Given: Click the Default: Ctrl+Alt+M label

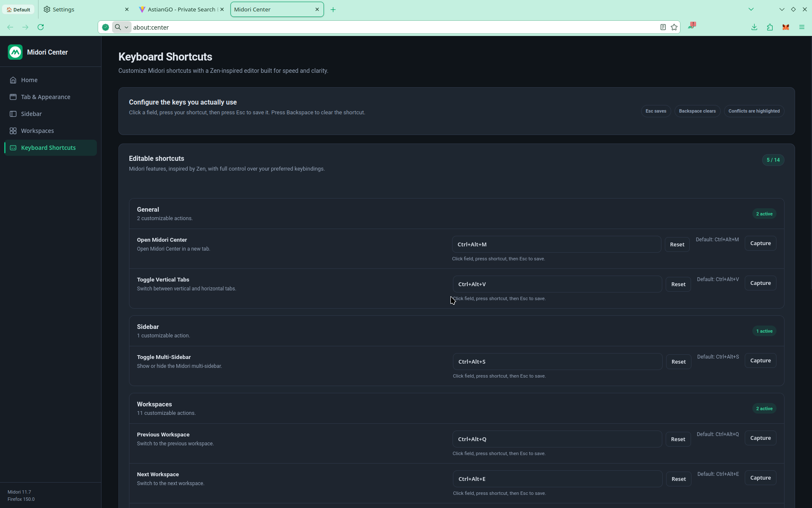Looking at the screenshot, I should 717,240.
